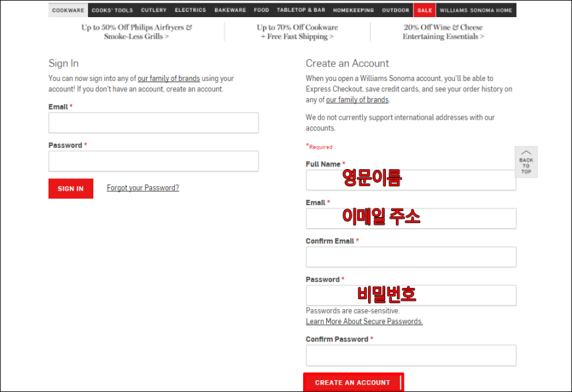Open the Cookware menu tab
This screenshot has height=392, width=572.
tap(68, 11)
